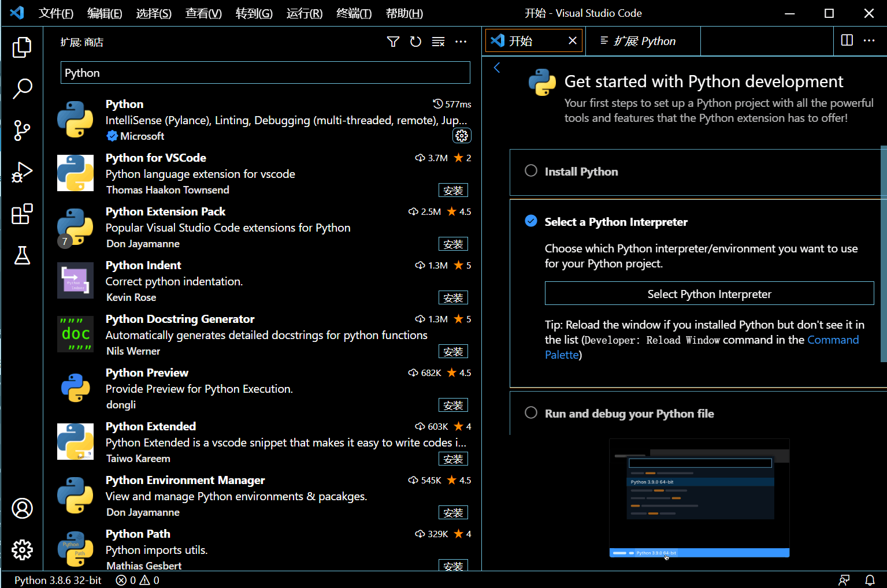Click the 577ms activation time label
This screenshot has width=887, height=588.
(x=452, y=104)
